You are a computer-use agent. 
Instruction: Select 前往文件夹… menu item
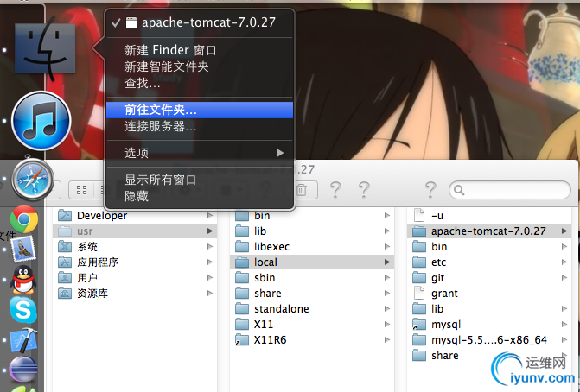tap(200, 110)
